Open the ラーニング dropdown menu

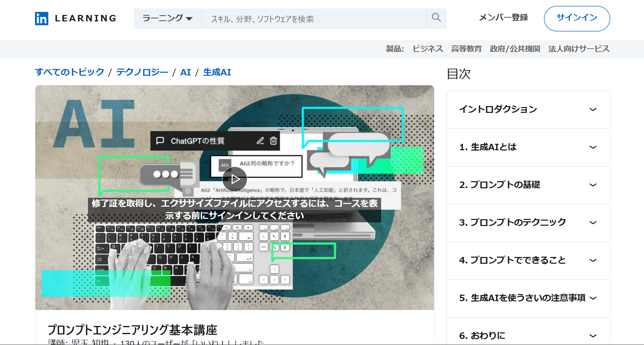pos(167,19)
